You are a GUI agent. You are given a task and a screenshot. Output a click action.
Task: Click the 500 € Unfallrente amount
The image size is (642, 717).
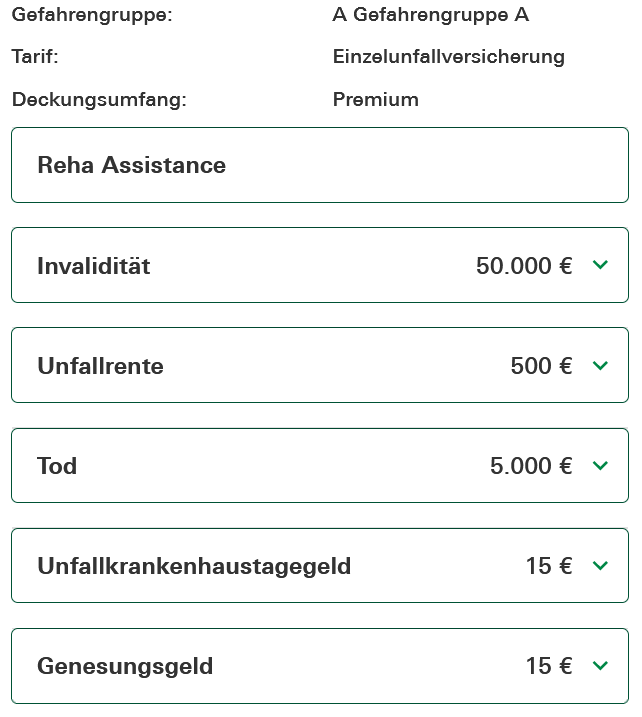(541, 366)
